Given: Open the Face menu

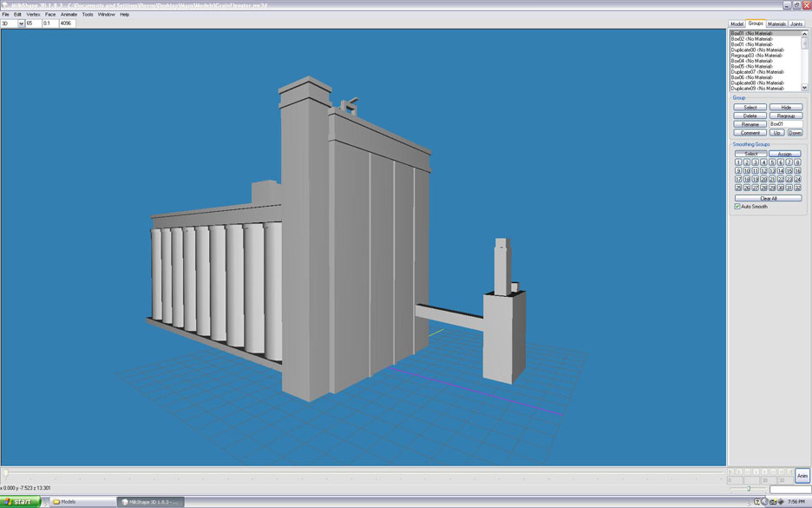Looking at the screenshot, I should tap(50, 15).
